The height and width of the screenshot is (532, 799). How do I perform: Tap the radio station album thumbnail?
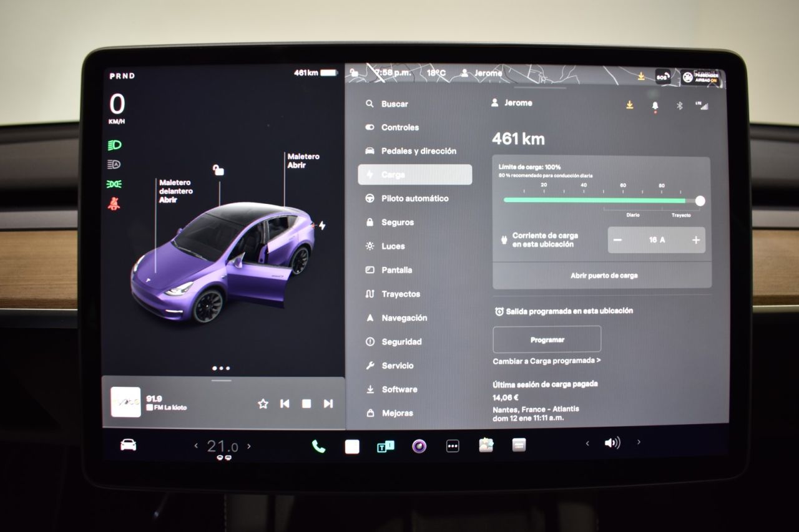pyautogui.click(x=125, y=402)
